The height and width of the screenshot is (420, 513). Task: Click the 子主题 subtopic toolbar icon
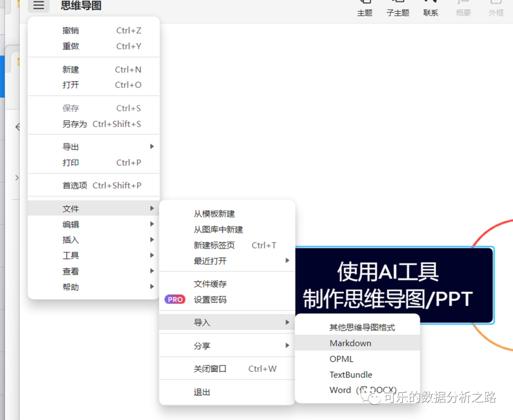coord(398,9)
